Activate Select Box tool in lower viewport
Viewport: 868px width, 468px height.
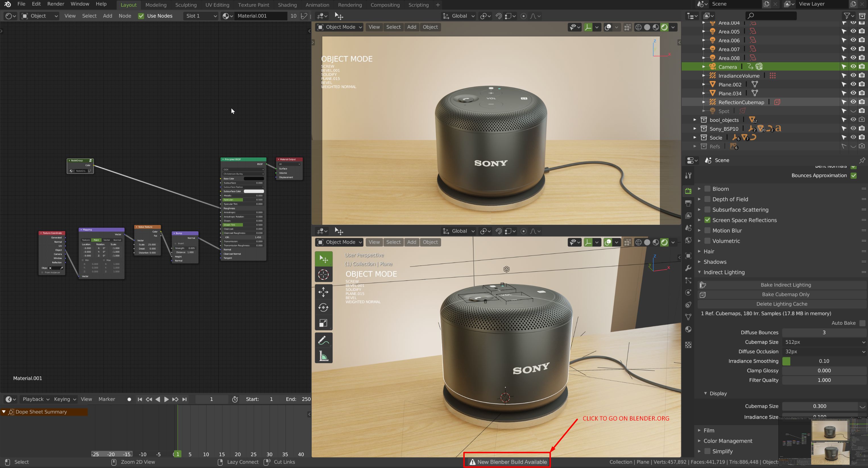323,259
